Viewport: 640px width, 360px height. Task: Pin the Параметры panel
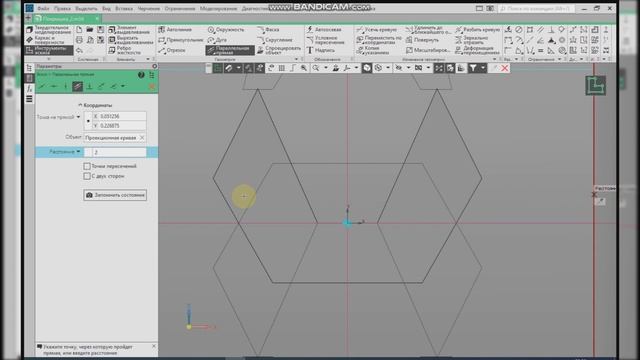click(155, 66)
